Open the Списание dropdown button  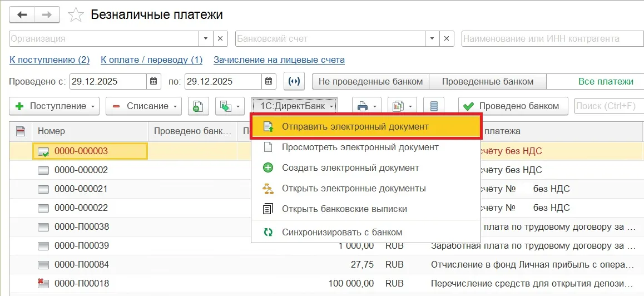pos(143,106)
